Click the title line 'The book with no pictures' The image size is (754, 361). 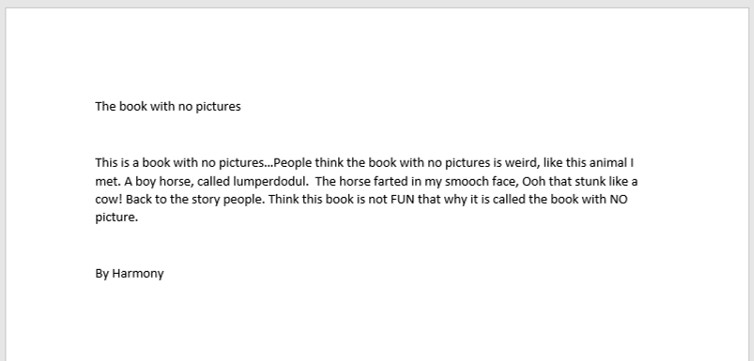pos(168,107)
